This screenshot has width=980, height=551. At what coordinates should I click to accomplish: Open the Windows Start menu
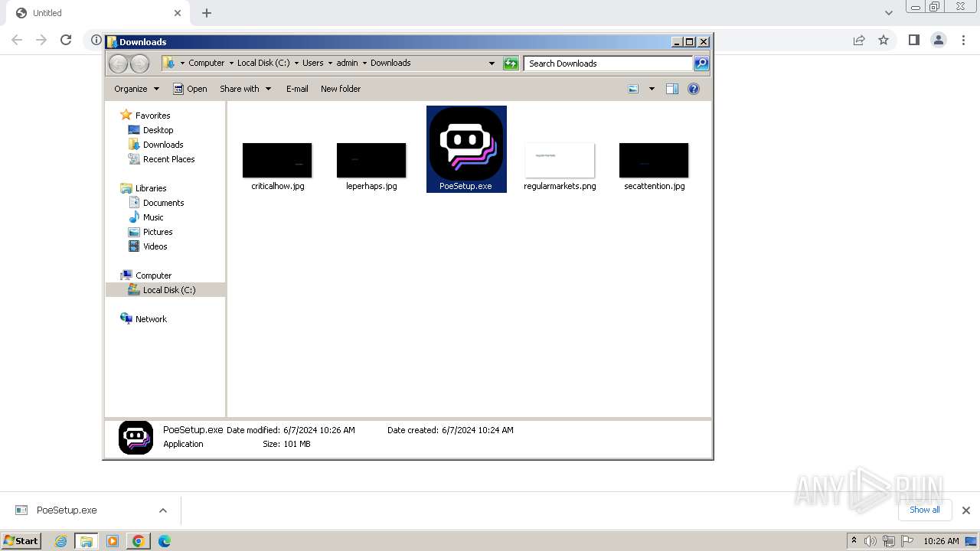coord(21,541)
